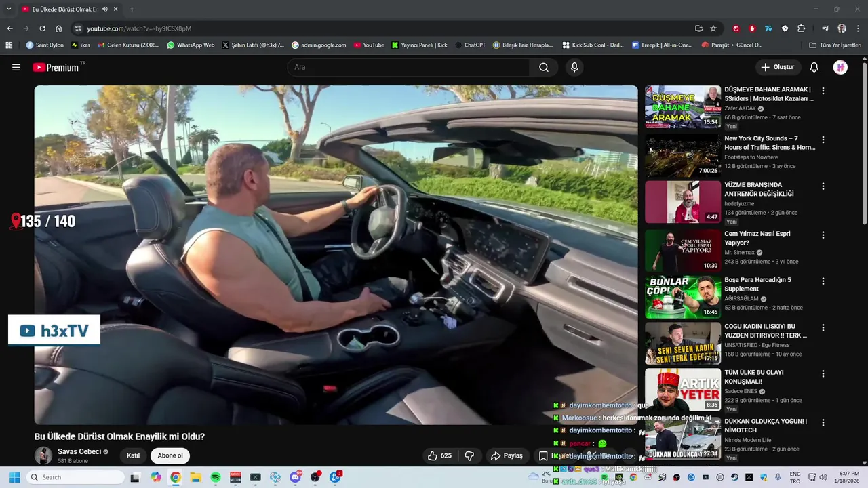
Task: Open Tüm Yer İşaretleri folder
Action: 835,45
